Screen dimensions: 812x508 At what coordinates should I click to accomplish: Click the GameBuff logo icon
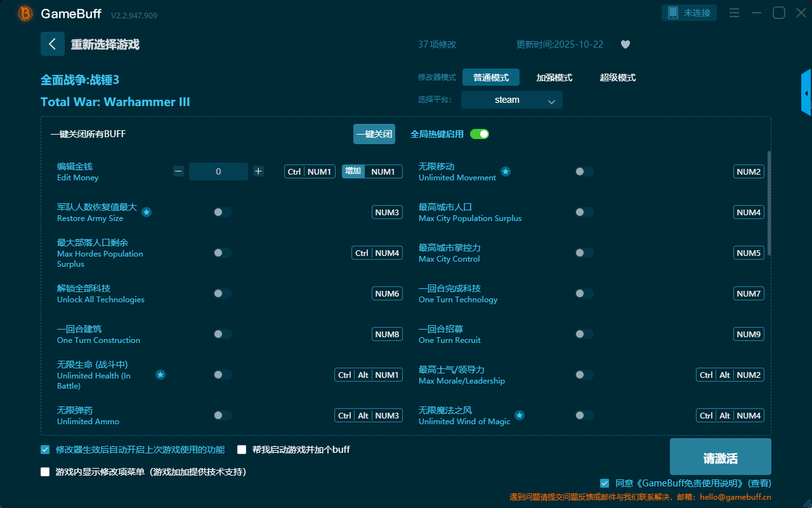point(25,13)
